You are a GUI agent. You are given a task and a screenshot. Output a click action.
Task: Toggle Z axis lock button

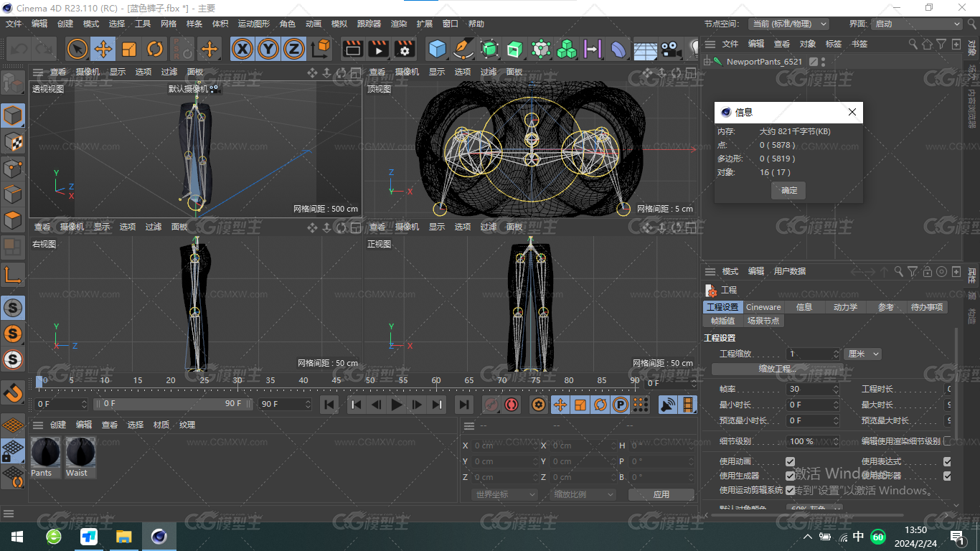[293, 49]
